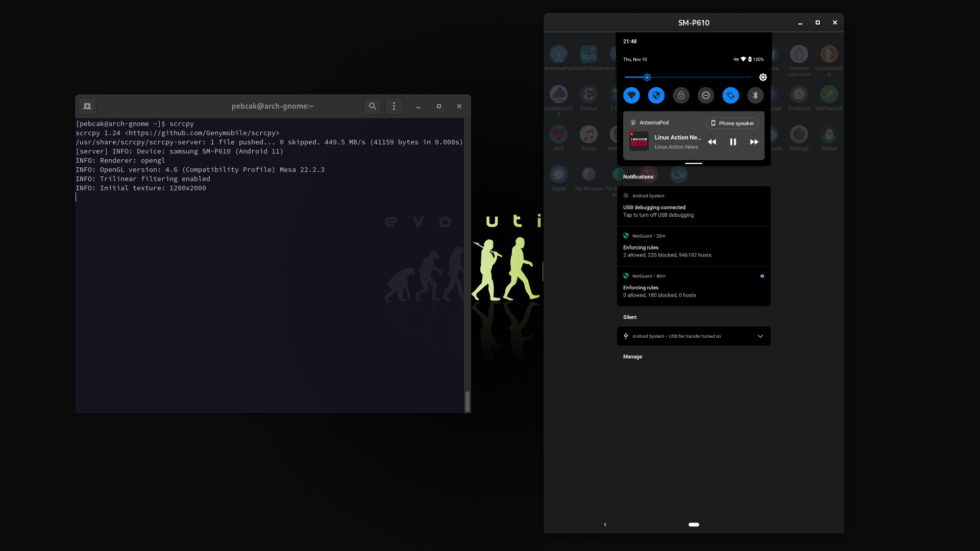Click the Android System icon in notification

pyautogui.click(x=626, y=195)
